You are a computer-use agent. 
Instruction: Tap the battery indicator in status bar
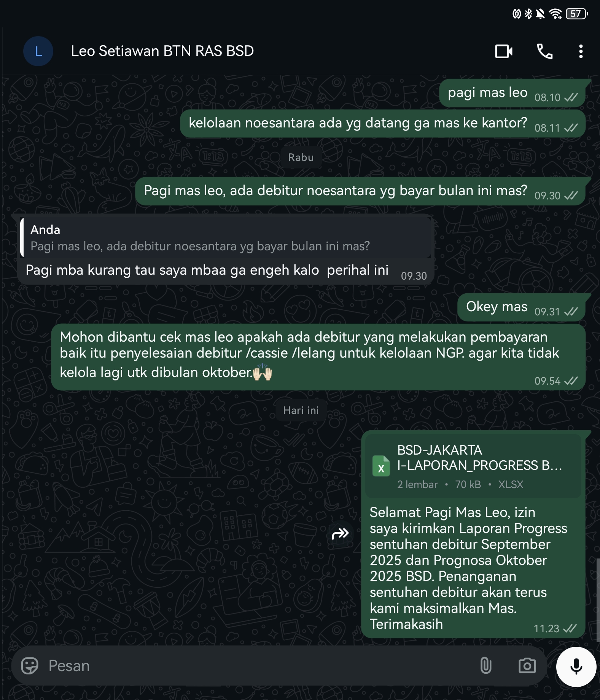point(577,14)
